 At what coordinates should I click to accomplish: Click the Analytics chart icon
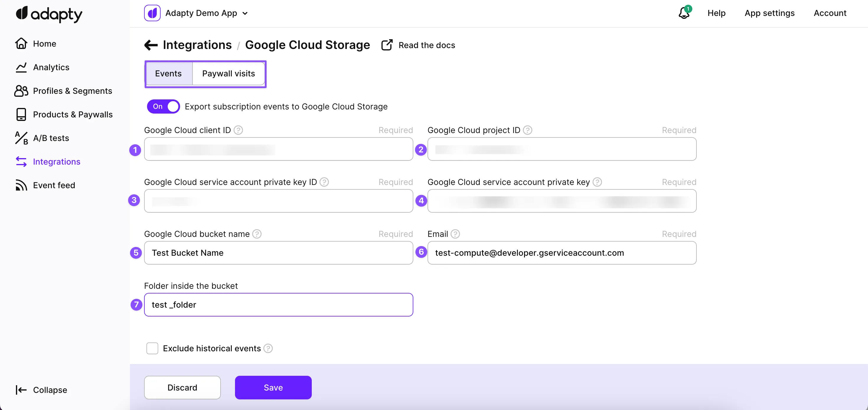click(x=21, y=67)
